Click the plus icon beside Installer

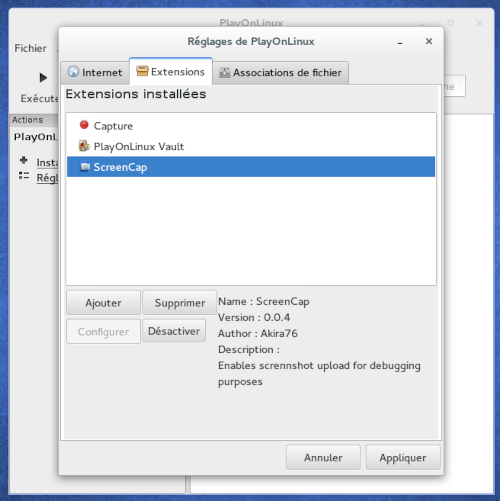pos(24,160)
